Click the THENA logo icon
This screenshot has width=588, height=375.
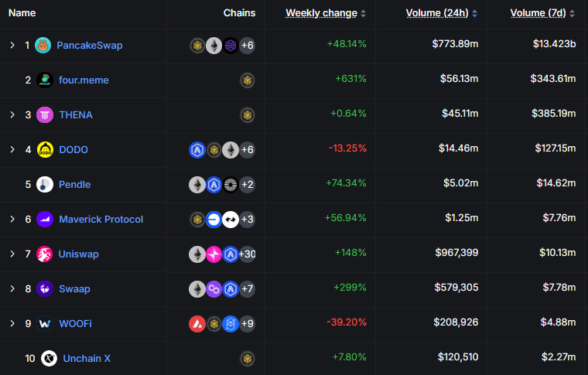(45, 115)
